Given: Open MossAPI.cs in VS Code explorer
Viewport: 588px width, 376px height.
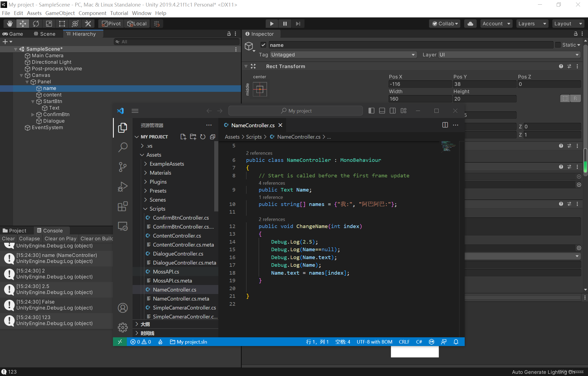Looking at the screenshot, I should point(166,272).
